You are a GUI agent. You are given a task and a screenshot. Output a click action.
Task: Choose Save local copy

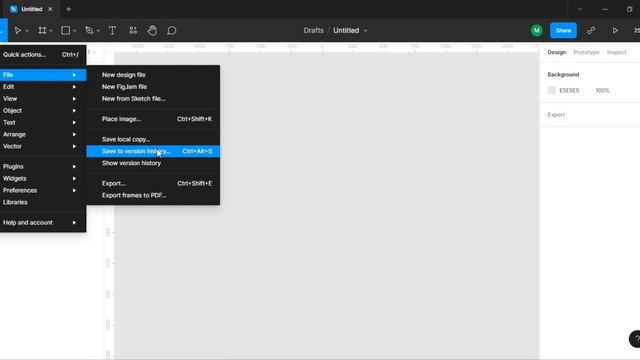[x=153, y=139]
